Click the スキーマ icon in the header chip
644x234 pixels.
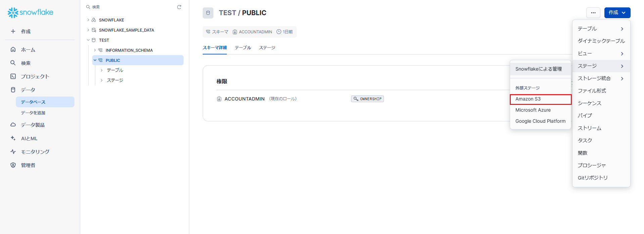(208, 32)
